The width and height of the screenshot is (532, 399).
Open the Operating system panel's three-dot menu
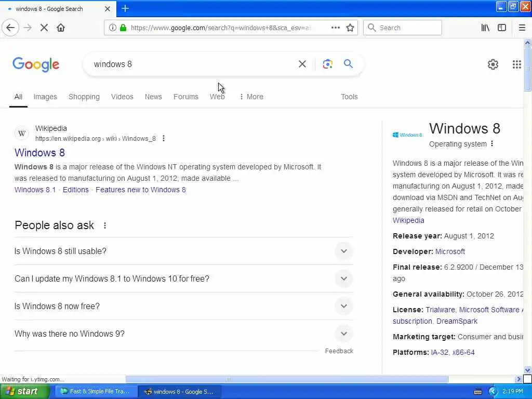click(492, 144)
